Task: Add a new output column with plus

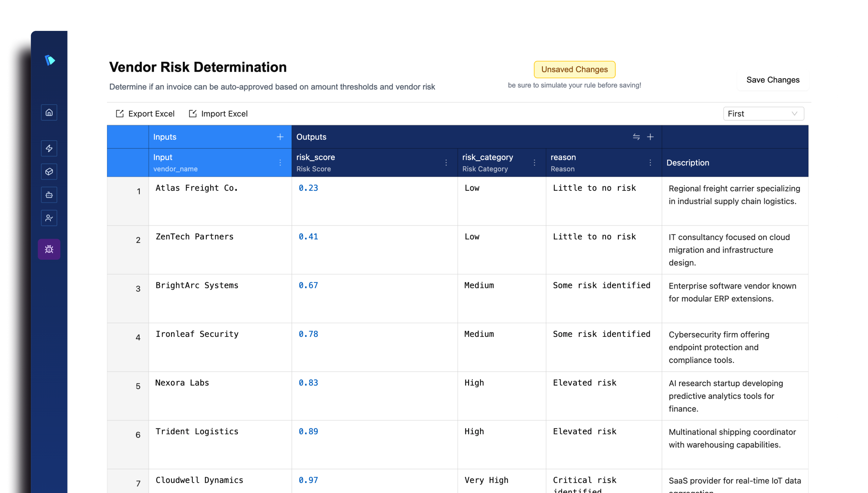Action: [x=650, y=137]
